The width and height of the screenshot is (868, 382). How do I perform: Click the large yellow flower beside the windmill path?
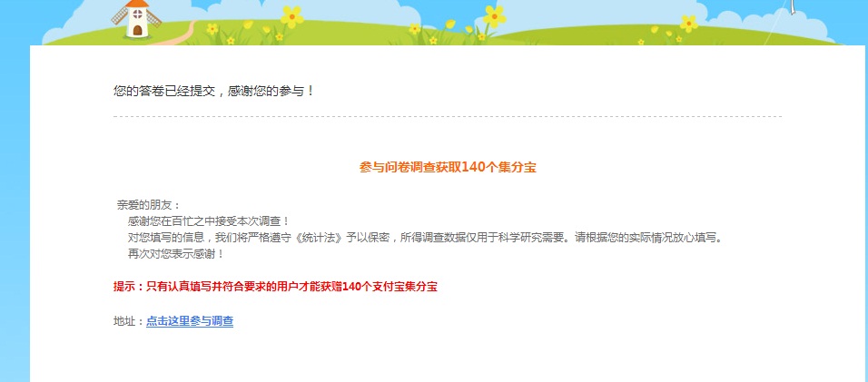tap(291, 17)
